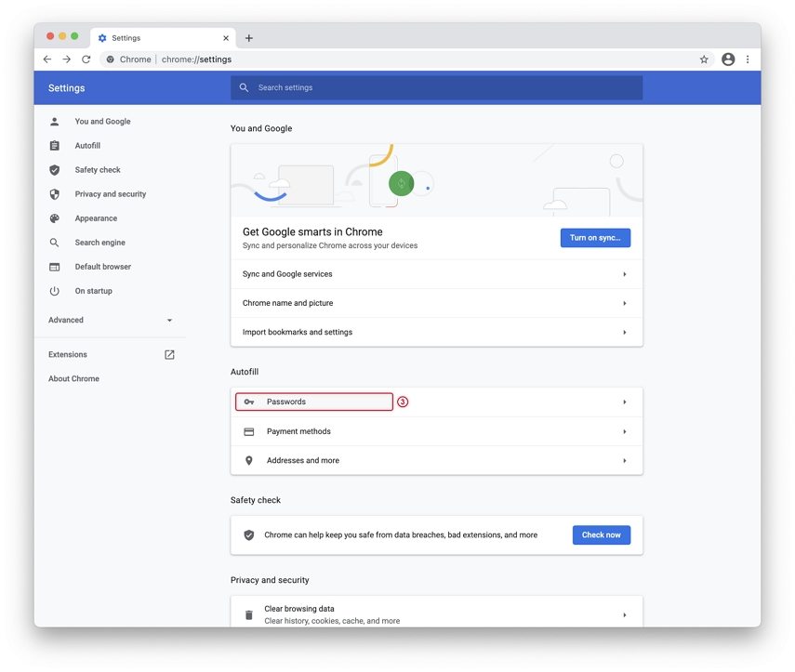The width and height of the screenshot is (795, 672).
Task: Open Chrome's three-dot menu
Action: pos(748,59)
